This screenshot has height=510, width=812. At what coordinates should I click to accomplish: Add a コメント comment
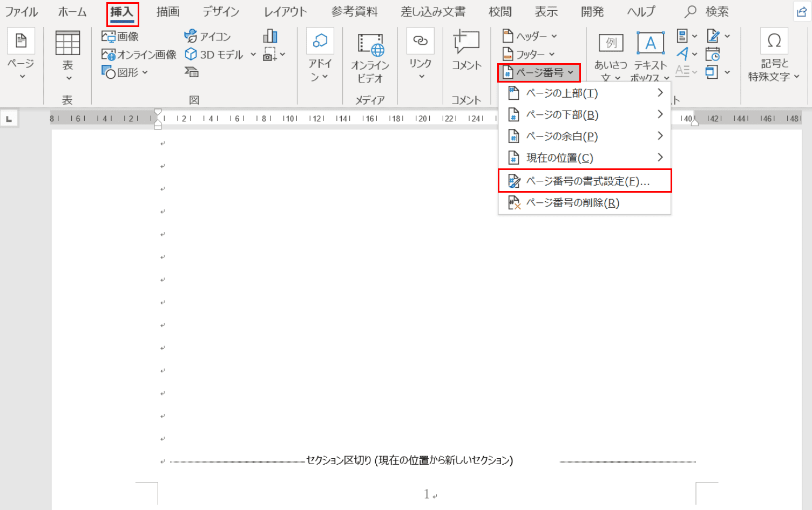tap(466, 51)
